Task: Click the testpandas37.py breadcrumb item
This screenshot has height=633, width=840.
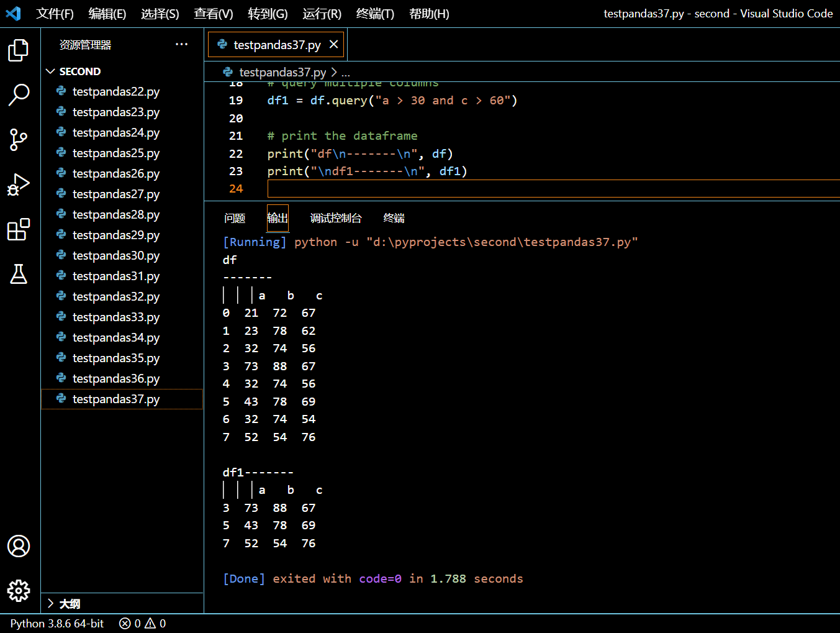Action: tap(282, 72)
